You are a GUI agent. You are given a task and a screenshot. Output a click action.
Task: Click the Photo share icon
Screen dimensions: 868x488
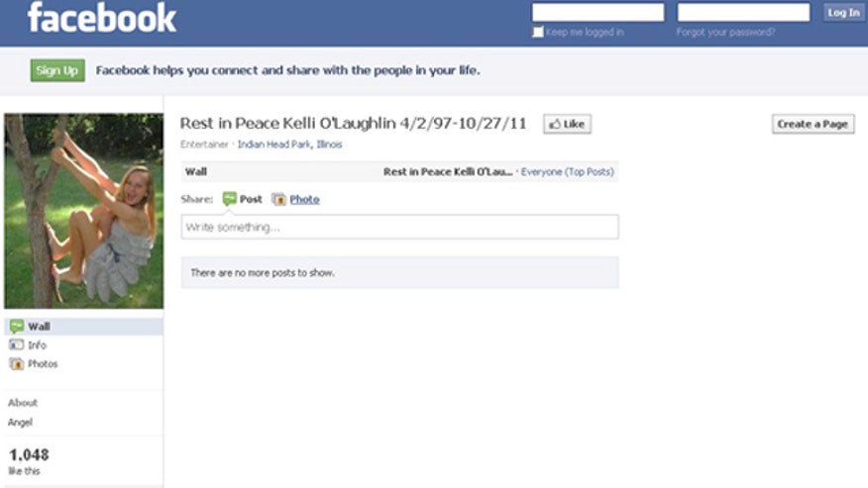tap(278, 199)
